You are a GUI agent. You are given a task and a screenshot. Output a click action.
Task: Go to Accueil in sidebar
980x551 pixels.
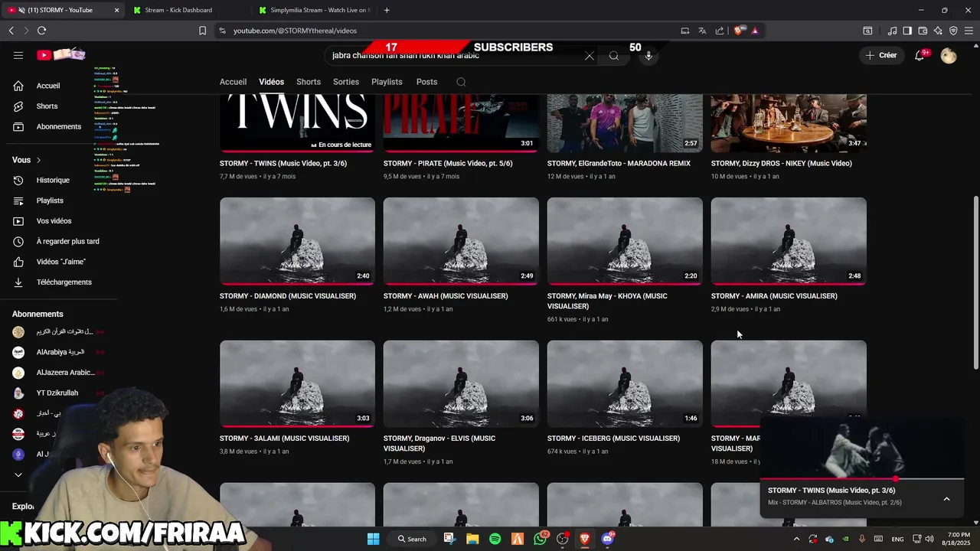(47, 86)
